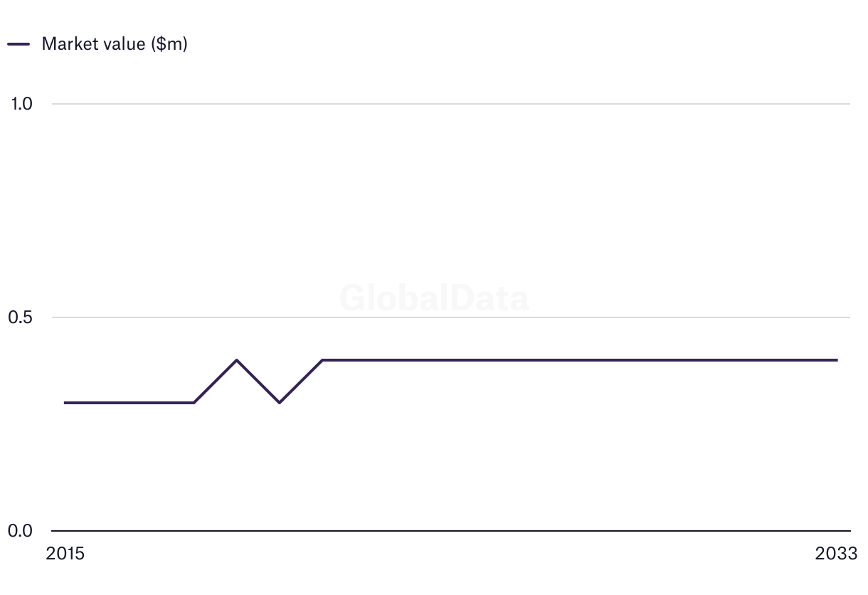Click the line's end point at 2033
868x595 pixels.
tap(837, 360)
